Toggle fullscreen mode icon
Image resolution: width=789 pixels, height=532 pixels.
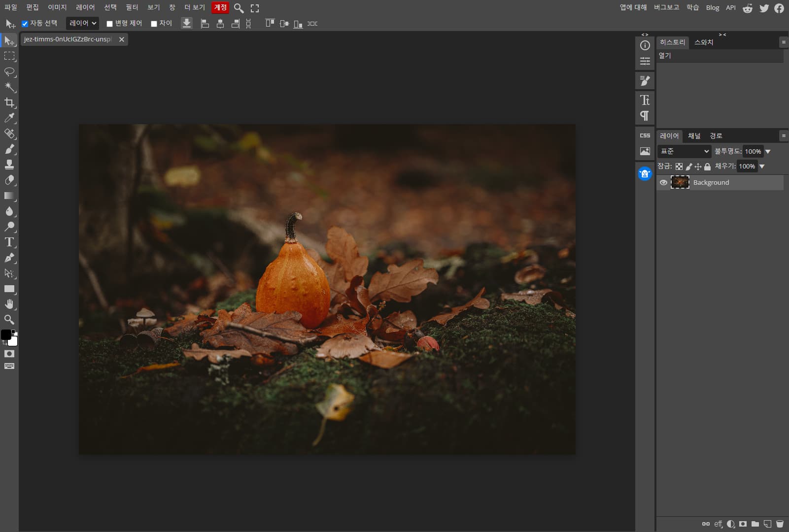[255, 8]
